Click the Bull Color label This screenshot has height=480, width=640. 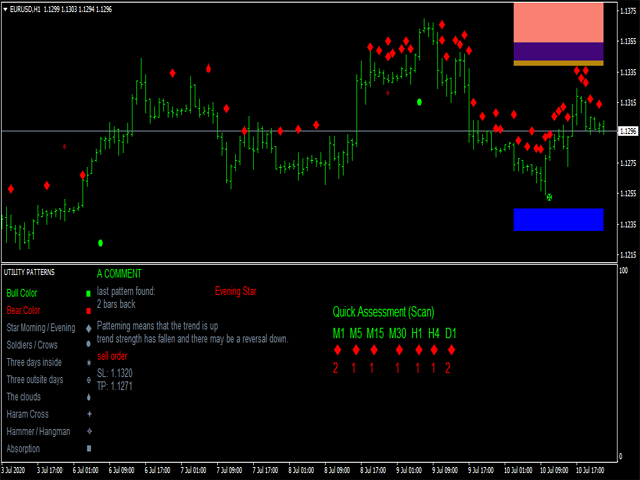point(22,293)
